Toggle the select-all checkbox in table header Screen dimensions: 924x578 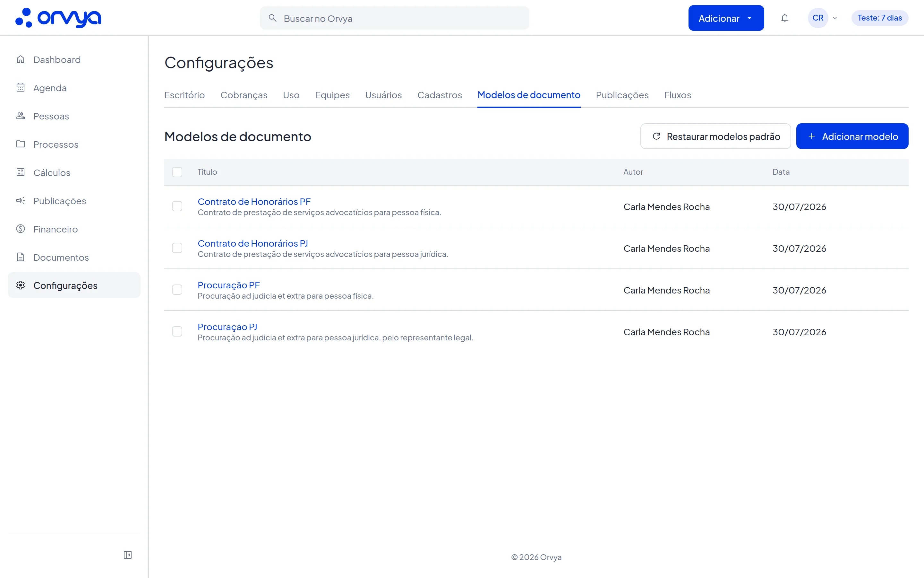click(x=177, y=172)
